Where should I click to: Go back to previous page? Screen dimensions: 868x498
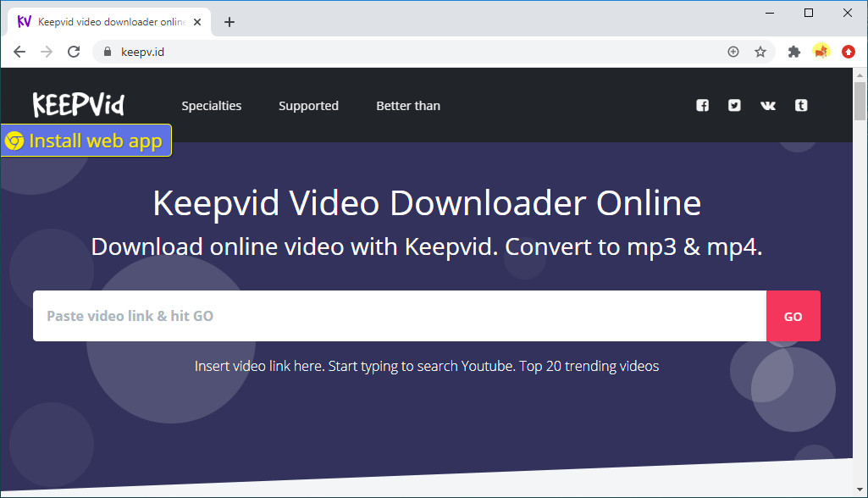click(x=19, y=52)
